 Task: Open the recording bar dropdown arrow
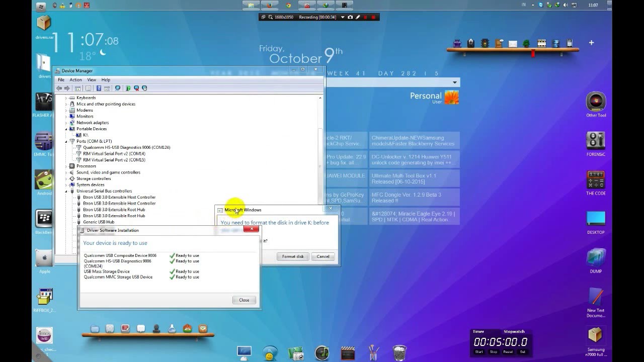click(343, 17)
